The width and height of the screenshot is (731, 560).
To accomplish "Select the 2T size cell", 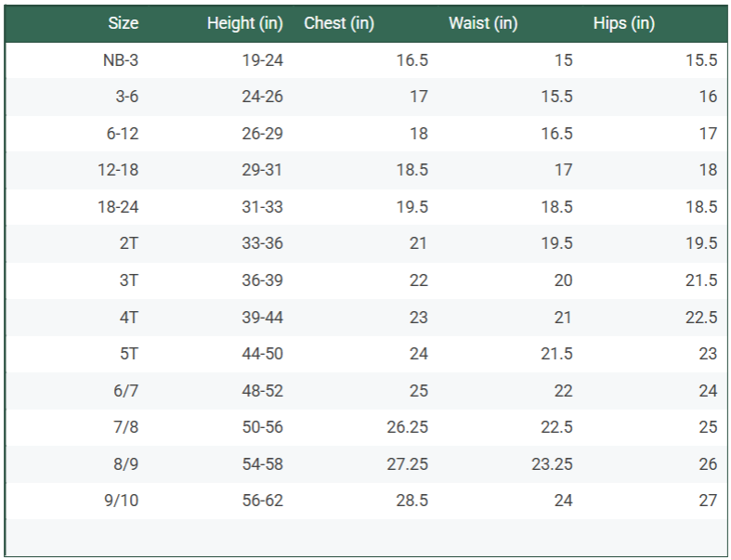I will point(128,243).
